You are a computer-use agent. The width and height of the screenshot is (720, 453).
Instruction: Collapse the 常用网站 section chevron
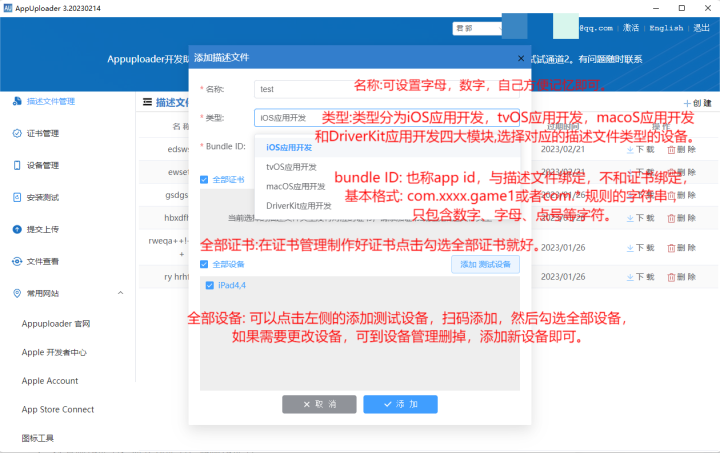point(120,293)
